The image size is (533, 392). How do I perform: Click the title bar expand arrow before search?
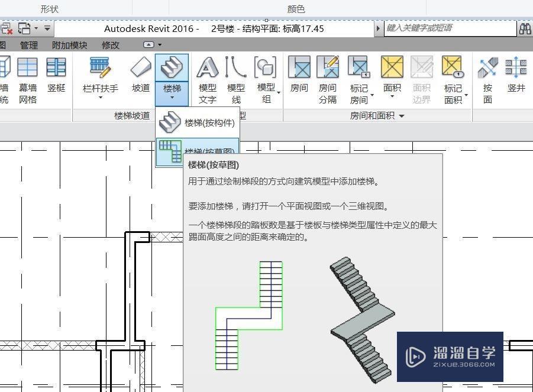378,28
